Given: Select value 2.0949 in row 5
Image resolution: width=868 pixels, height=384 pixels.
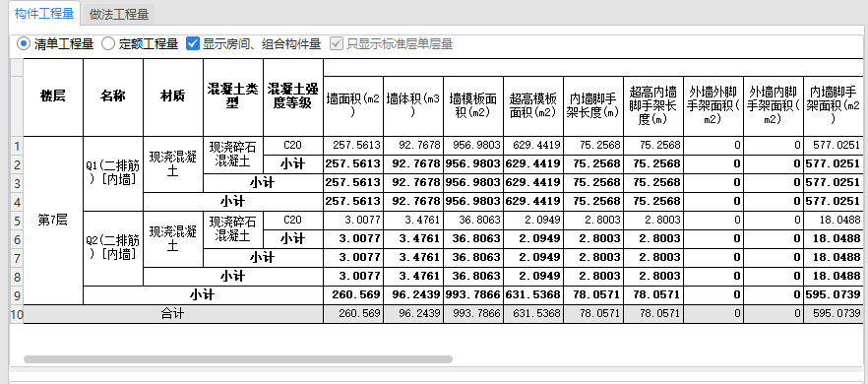Looking at the screenshot, I should (532, 221).
